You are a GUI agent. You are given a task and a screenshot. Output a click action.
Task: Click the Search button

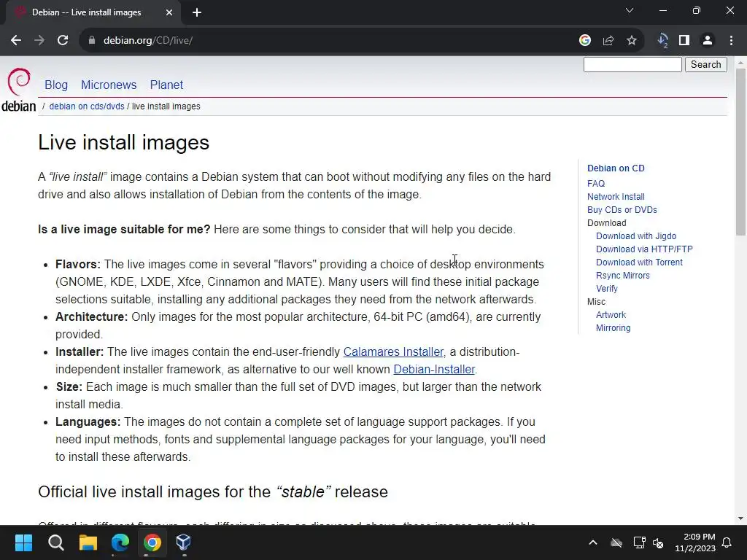point(706,64)
